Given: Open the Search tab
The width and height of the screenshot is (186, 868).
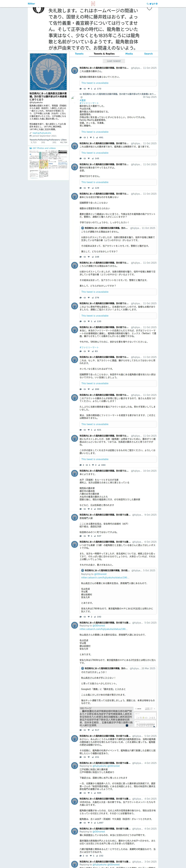Looking at the screenshot, I should click(x=148, y=54).
